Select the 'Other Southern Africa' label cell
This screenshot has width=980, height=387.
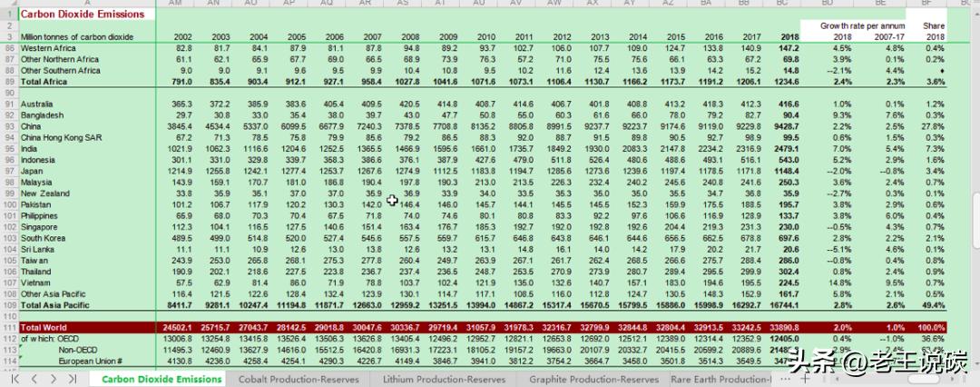[x=87, y=70]
